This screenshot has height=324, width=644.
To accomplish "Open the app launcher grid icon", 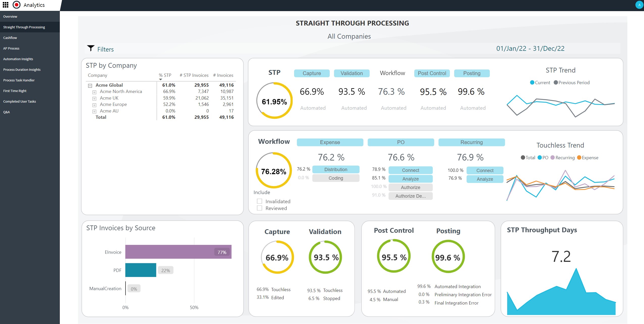I will coord(5,5).
